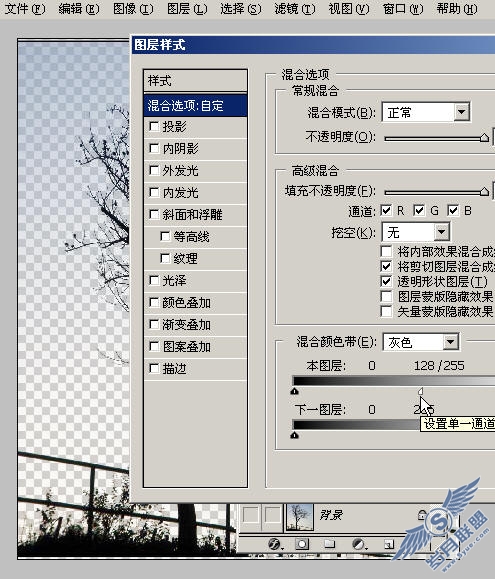Select the 样式 header in style list
The image size is (495, 579).
(x=195, y=80)
